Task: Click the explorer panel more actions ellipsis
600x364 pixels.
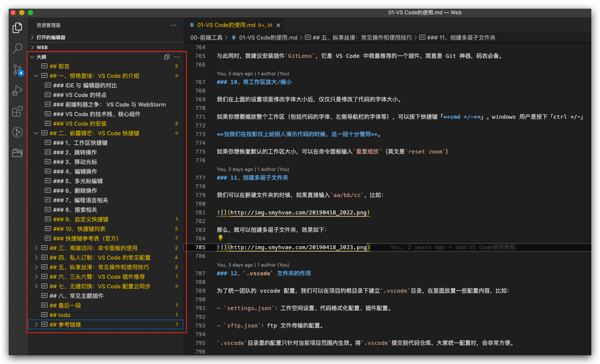Action: [x=173, y=25]
